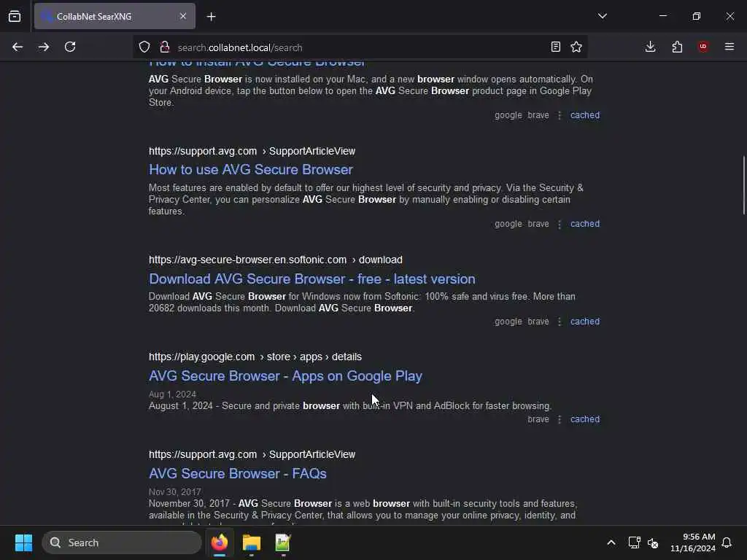
Task: Open tracking protection shield icon
Action: (144, 47)
